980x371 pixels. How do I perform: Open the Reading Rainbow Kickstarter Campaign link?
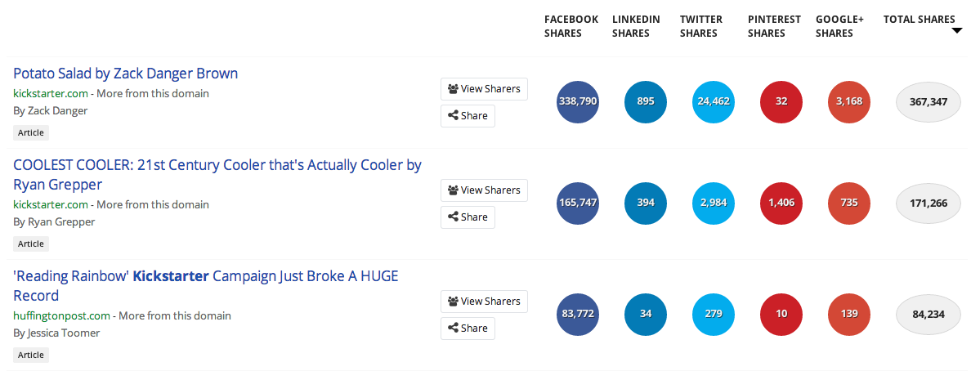coord(206,285)
